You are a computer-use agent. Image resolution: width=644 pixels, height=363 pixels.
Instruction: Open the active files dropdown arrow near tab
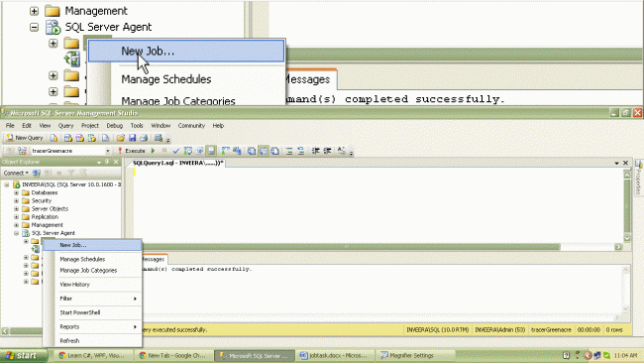pos(616,164)
